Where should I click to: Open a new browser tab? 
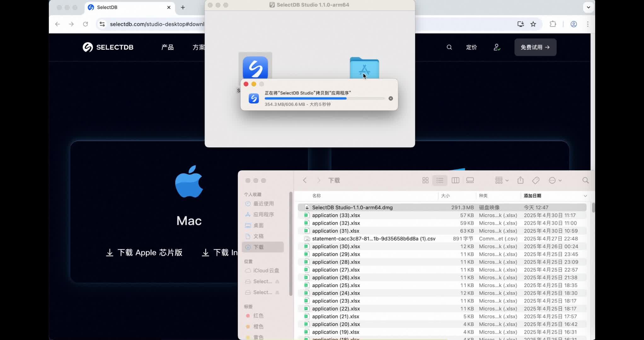183,7
